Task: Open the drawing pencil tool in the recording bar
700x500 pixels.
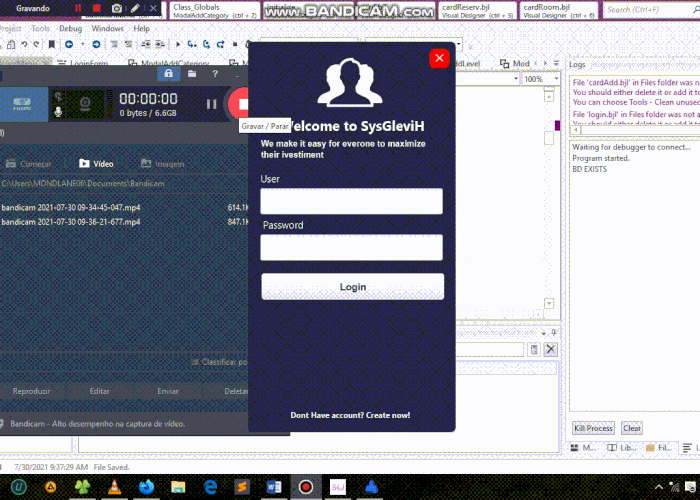Action: pyautogui.click(x=135, y=8)
